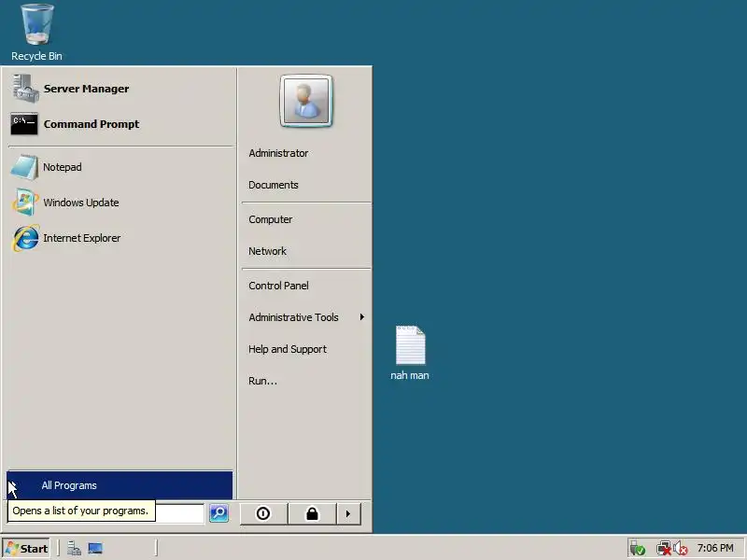Open the Recycle Bin desktop icon
Viewport: 747px width, 560px height.
(36, 33)
